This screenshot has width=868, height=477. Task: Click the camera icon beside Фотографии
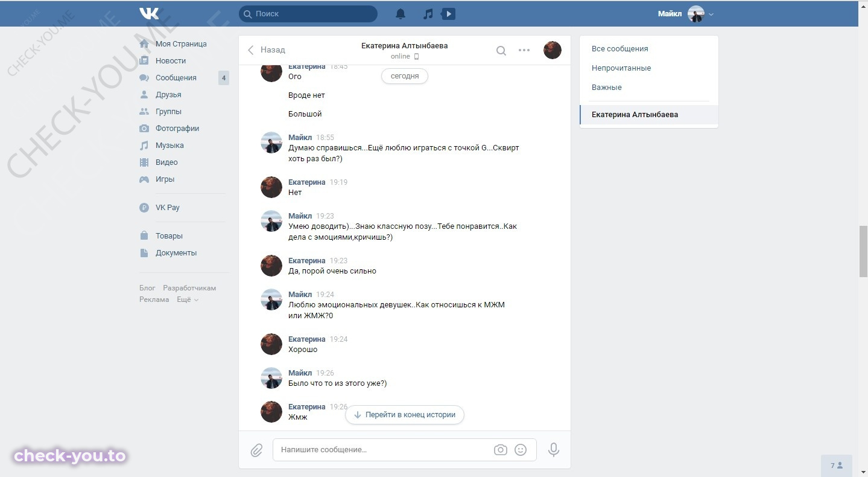(144, 129)
